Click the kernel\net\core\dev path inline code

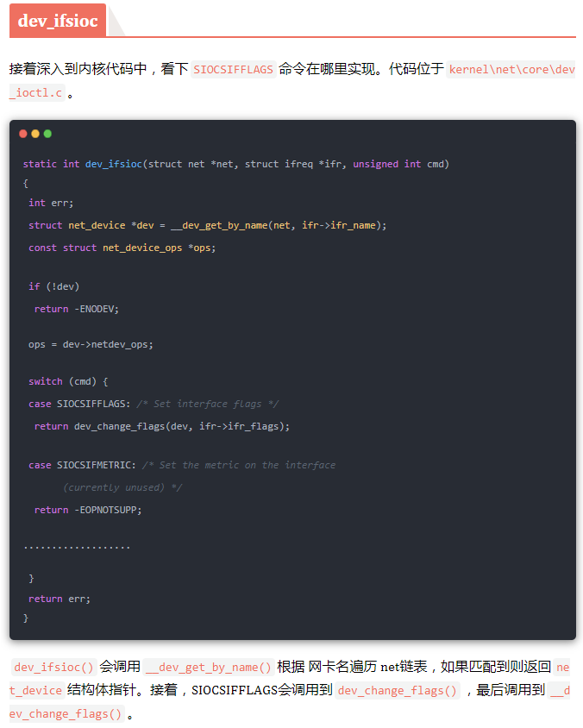click(511, 70)
